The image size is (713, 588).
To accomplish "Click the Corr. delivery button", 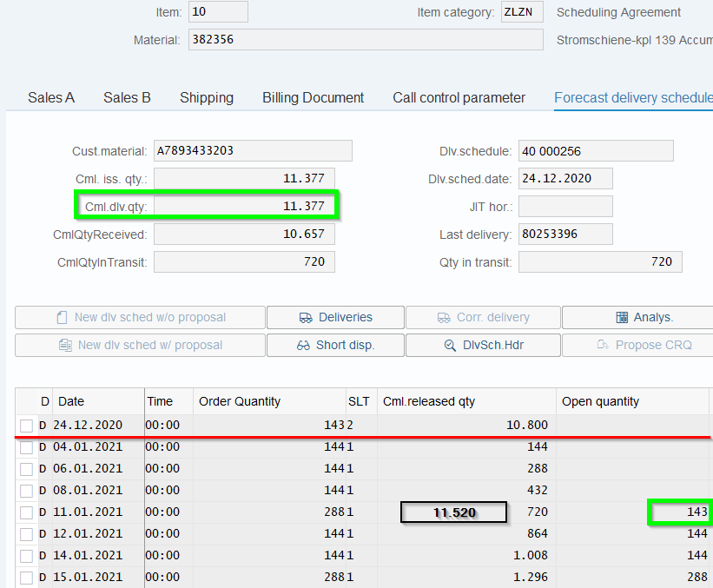I will (483, 317).
